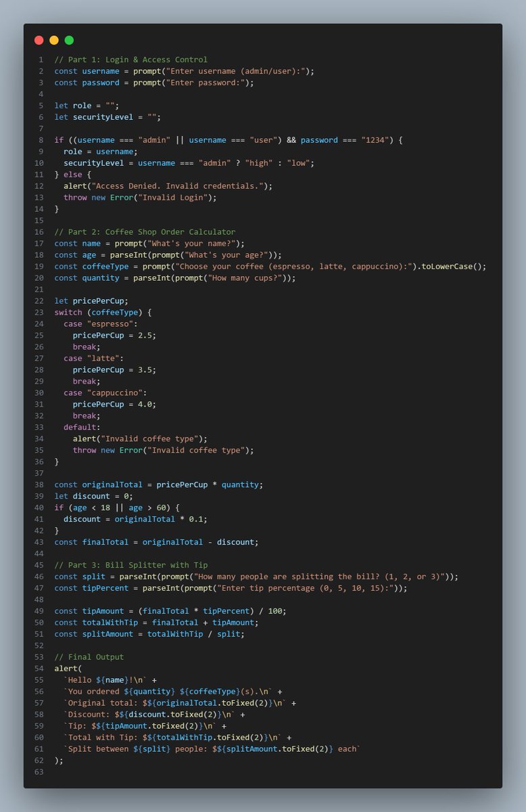
Task: Click the yellow minimize window dot
Action: click(x=54, y=41)
